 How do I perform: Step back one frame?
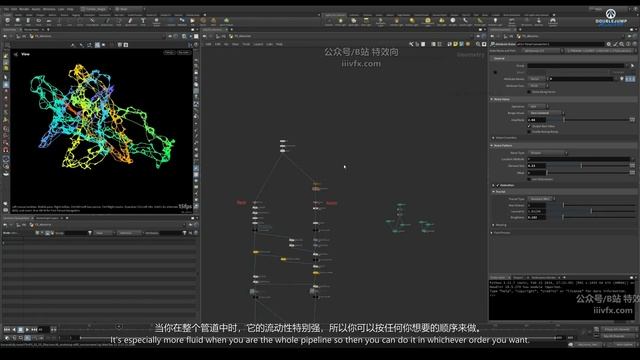[13, 329]
